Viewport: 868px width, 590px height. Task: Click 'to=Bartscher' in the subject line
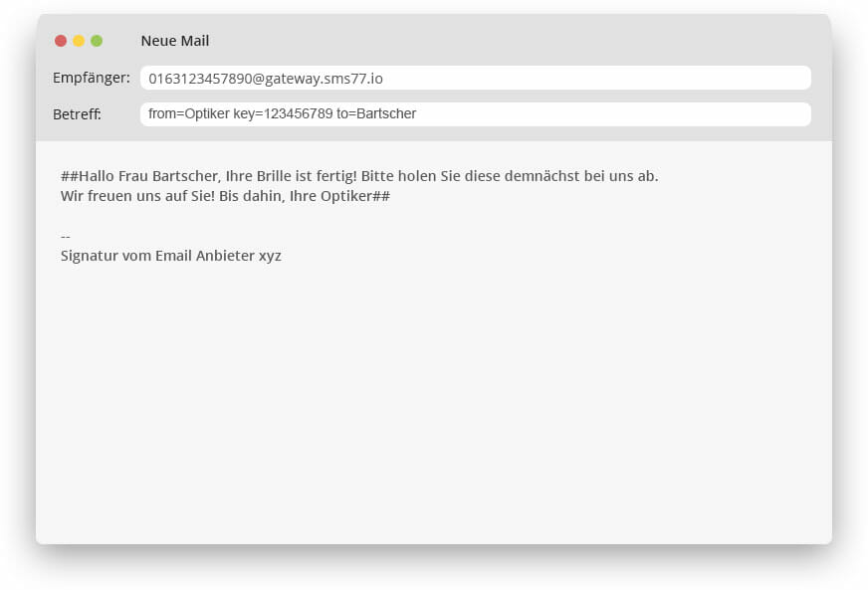[x=376, y=114]
